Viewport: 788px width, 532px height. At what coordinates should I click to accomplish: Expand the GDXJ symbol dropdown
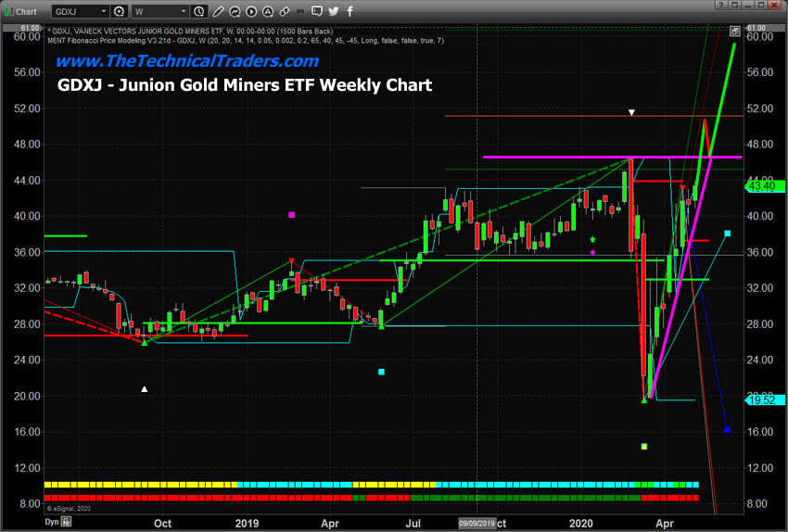point(104,11)
